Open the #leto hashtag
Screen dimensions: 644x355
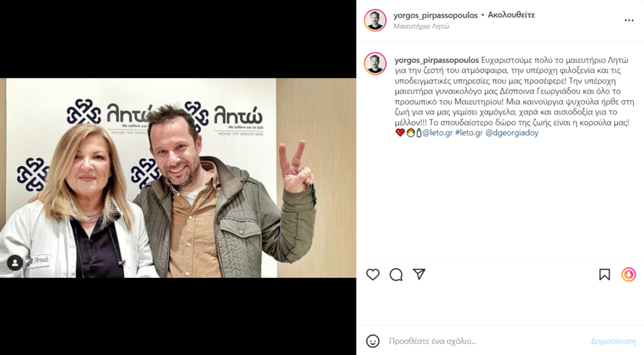pos(469,133)
